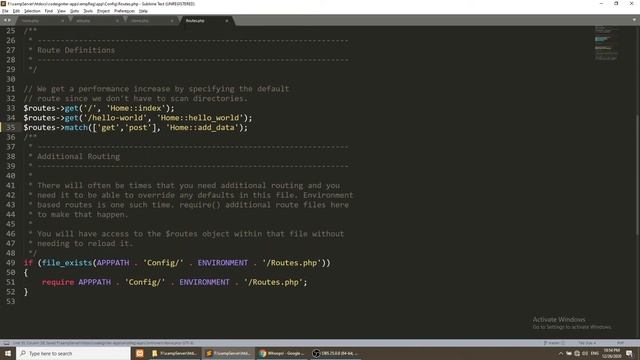Open the Help menu
This screenshot has height=360, width=640.
[143, 11]
